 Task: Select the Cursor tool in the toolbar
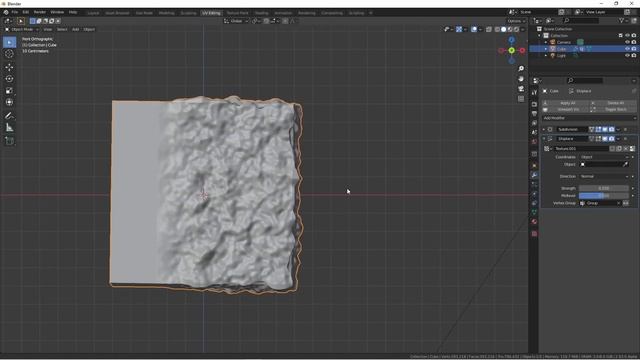[x=9, y=54]
